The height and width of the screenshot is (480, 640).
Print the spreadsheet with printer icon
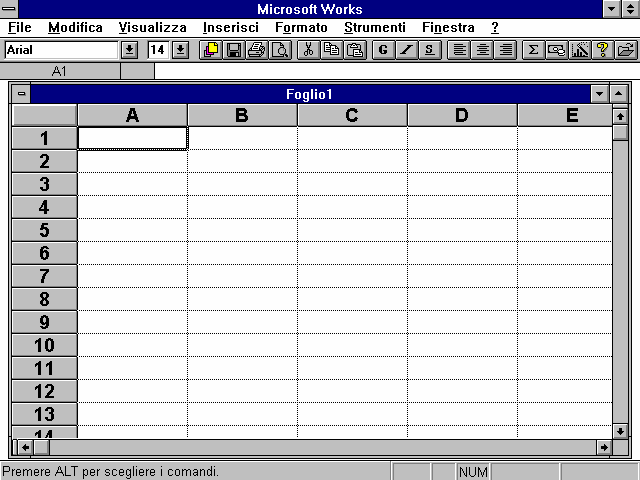click(x=257, y=50)
